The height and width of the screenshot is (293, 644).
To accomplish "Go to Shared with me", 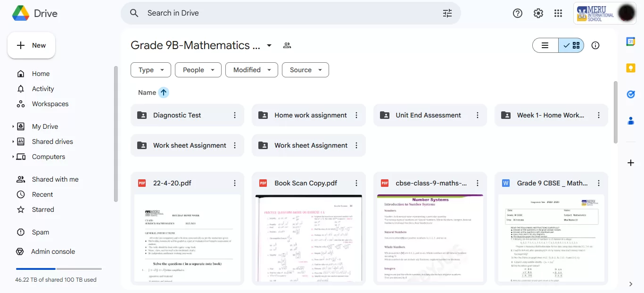I will point(55,179).
